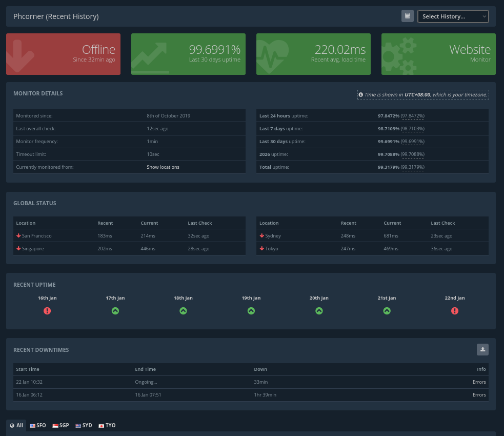Open Errors info for 22 Jan downtime
The width and height of the screenshot is (504, 436).
click(479, 382)
